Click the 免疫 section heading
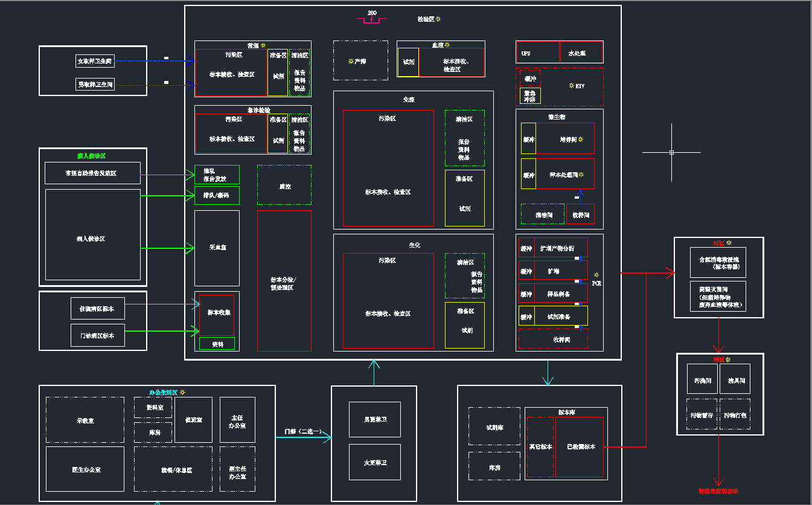The image size is (812, 505). click(409, 99)
